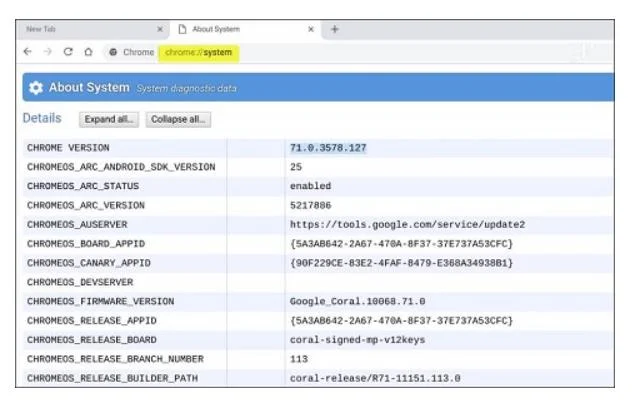This screenshot has width=636, height=409.
Task: Click the Chrome site info icon
Action: click(x=113, y=52)
